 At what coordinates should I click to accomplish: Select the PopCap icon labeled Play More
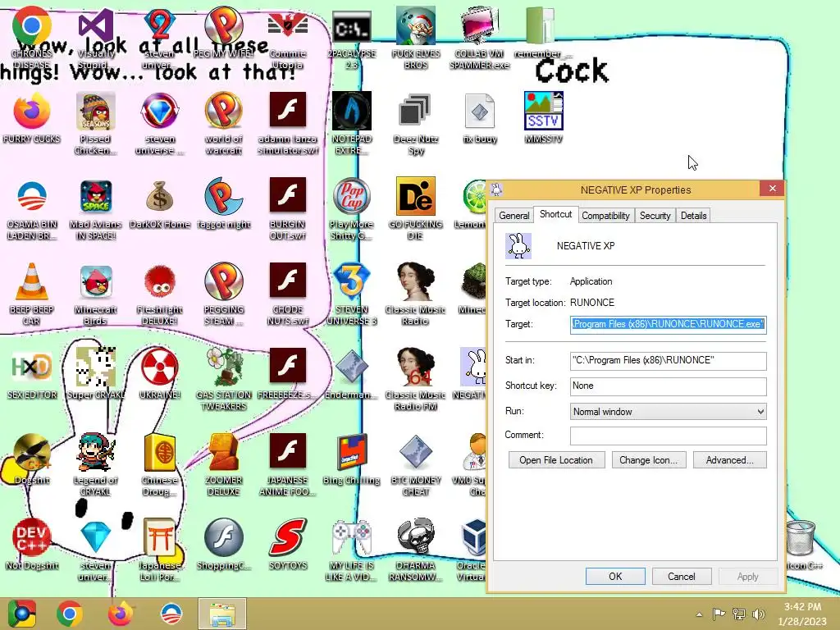click(351, 197)
